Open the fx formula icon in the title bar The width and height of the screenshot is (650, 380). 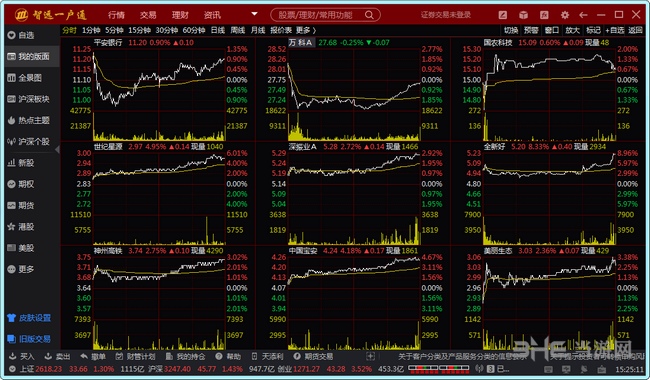point(544,15)
